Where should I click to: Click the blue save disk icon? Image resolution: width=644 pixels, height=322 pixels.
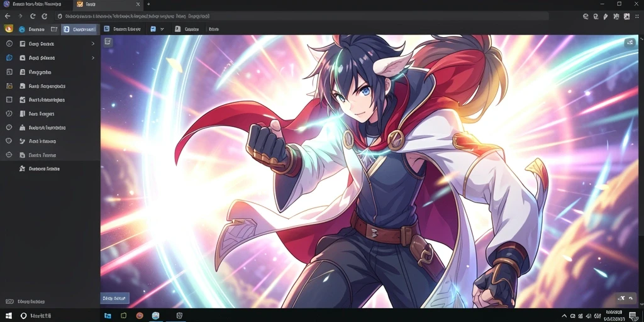click(153, 29)
